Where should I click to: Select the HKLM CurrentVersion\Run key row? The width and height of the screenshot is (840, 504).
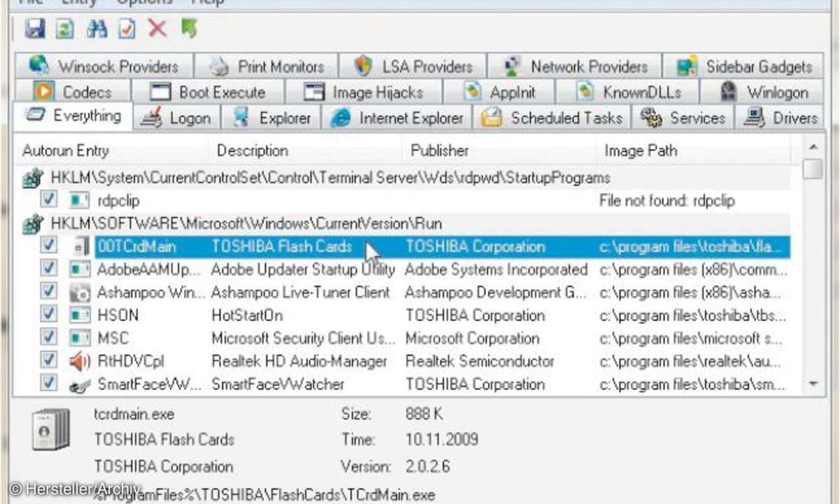pyautogui.click(x=406, y=224)
